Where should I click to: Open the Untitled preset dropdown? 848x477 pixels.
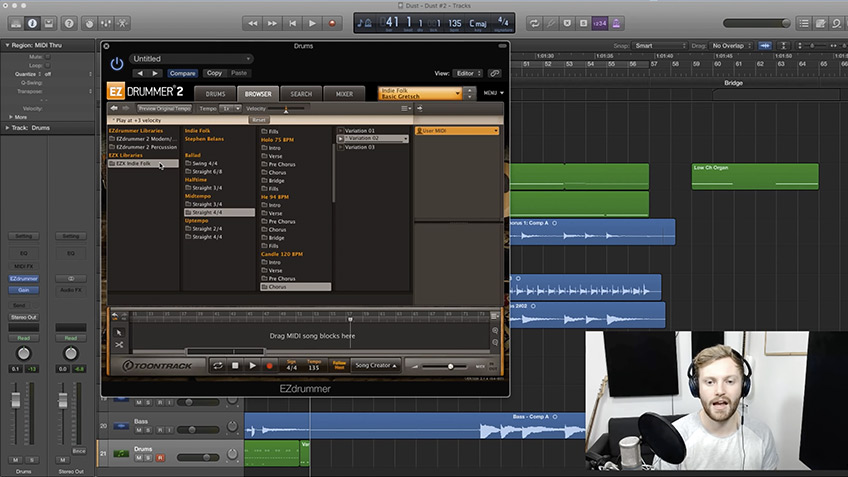coord(191,58)
